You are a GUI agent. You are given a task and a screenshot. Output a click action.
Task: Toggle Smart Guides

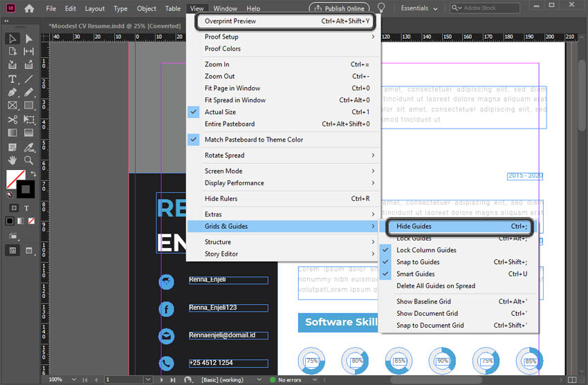(x=458, y=274)
